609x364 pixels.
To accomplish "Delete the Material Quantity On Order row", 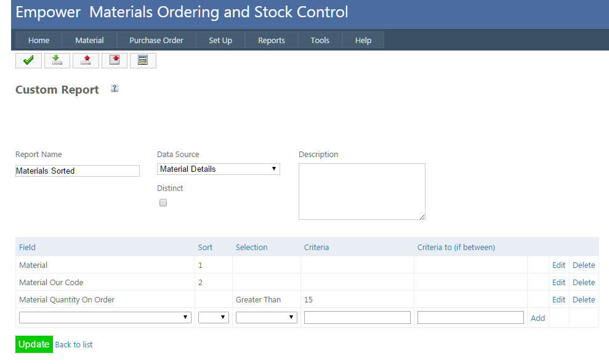I will tap(584, 299).
